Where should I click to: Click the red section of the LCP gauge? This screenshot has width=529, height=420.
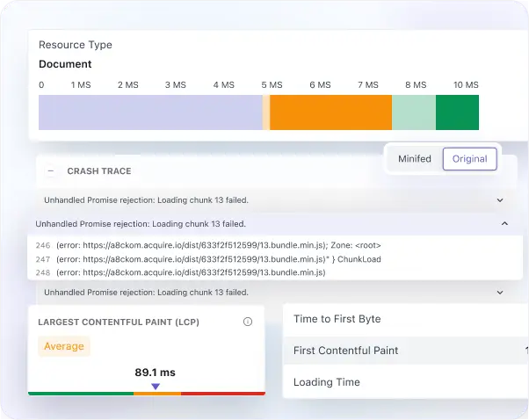(223, 394)
